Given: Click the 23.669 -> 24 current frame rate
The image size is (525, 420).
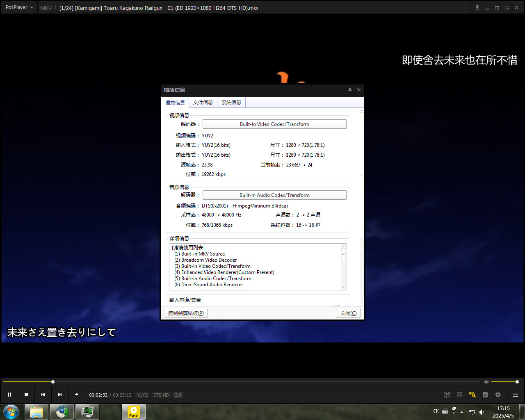Looking at the screenshot, I should pos(299,165).
